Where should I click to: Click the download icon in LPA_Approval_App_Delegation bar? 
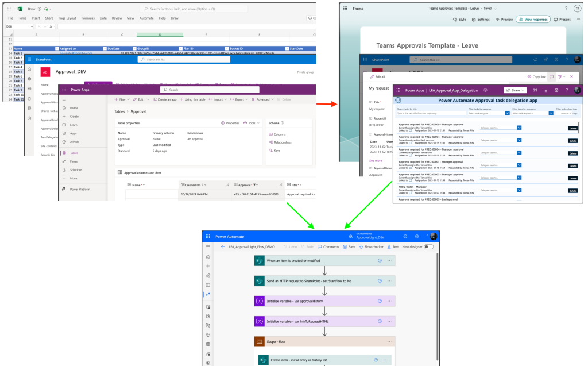(x=546, y=90)
